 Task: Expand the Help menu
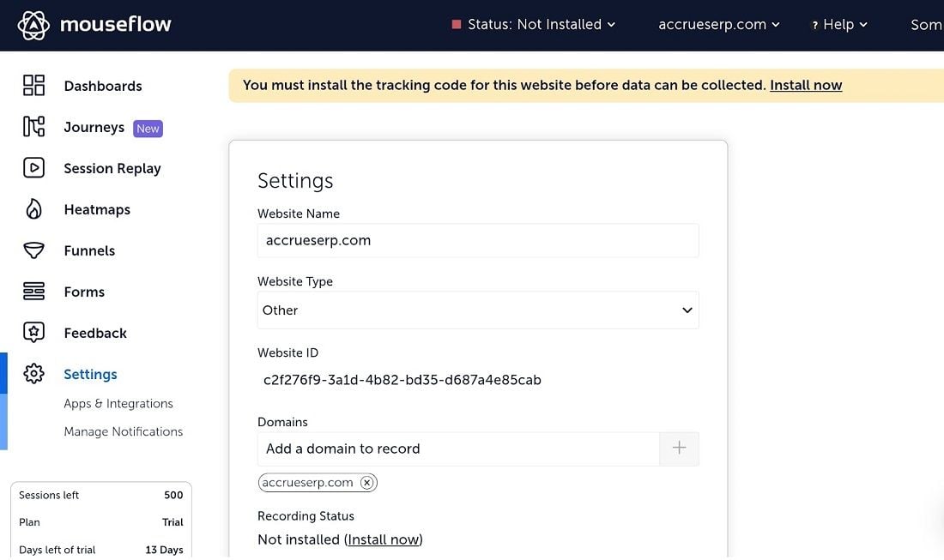coord(839,25)
